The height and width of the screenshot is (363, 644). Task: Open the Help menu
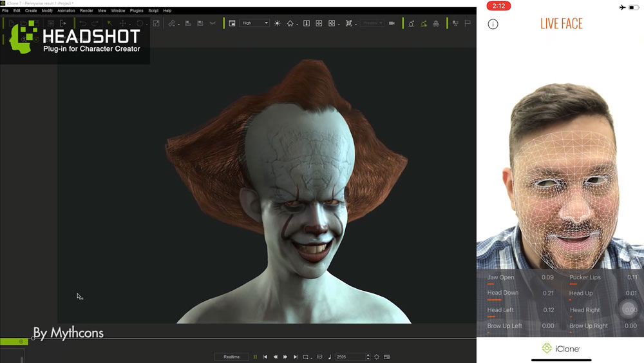[x=167, y=11]
